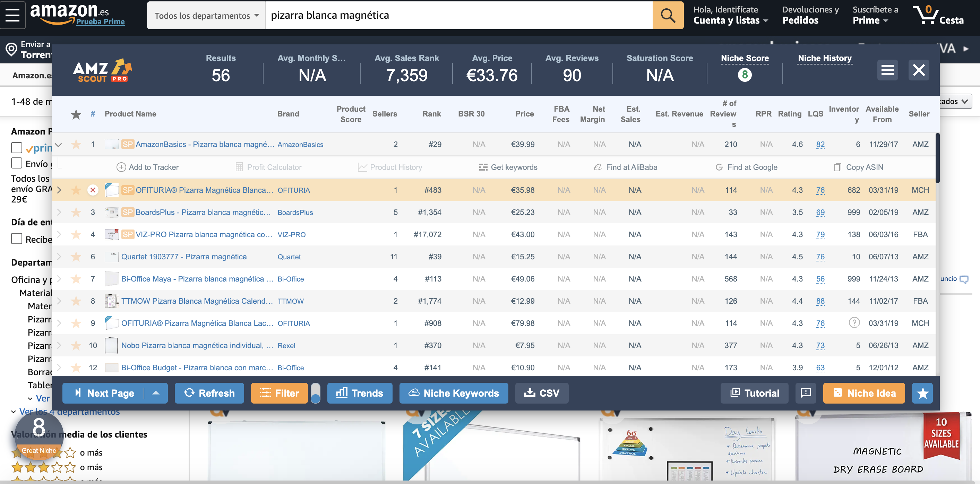The image size is (980, 484).
Task: Open Niche Keywords button
Action: tap(454, 393)
